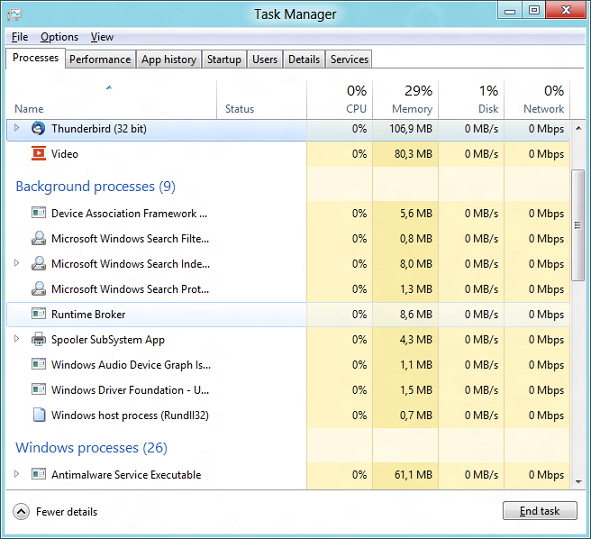This screenshot has height=539, width=591.
Task: Switch to the App history tab
Action: [169, 60]
